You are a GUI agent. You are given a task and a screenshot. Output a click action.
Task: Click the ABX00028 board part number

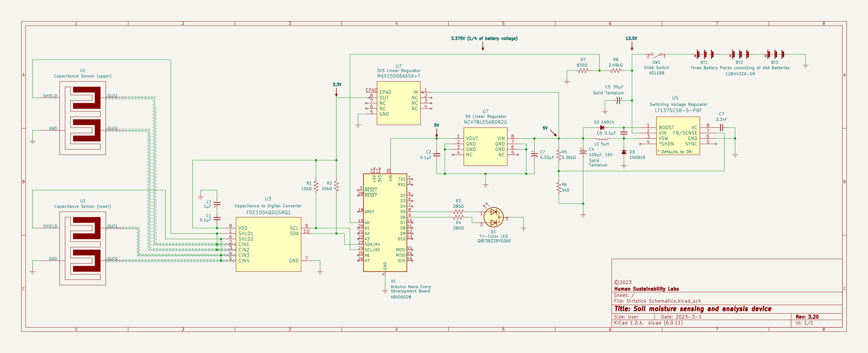[x=401, y=297]
